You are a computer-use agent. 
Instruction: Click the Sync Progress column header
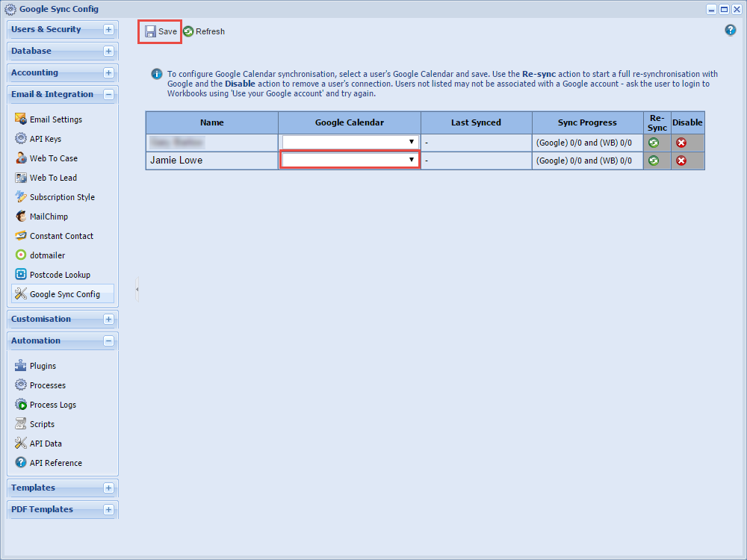(x=587, y=122)
